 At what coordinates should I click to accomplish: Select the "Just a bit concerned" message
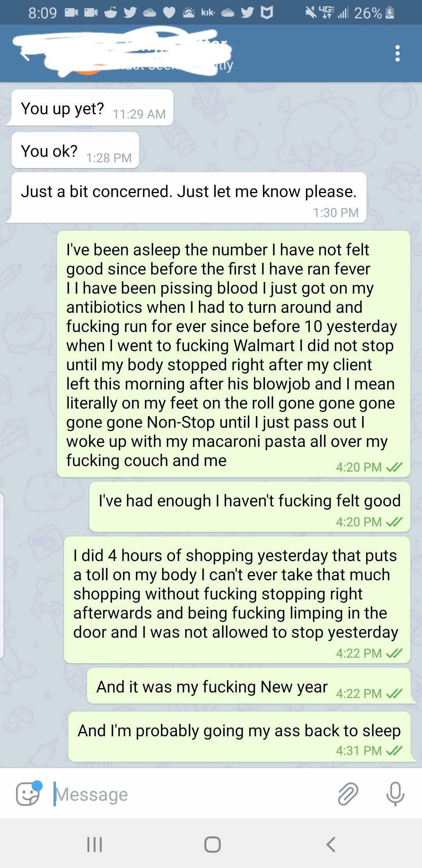pos(189,197)
